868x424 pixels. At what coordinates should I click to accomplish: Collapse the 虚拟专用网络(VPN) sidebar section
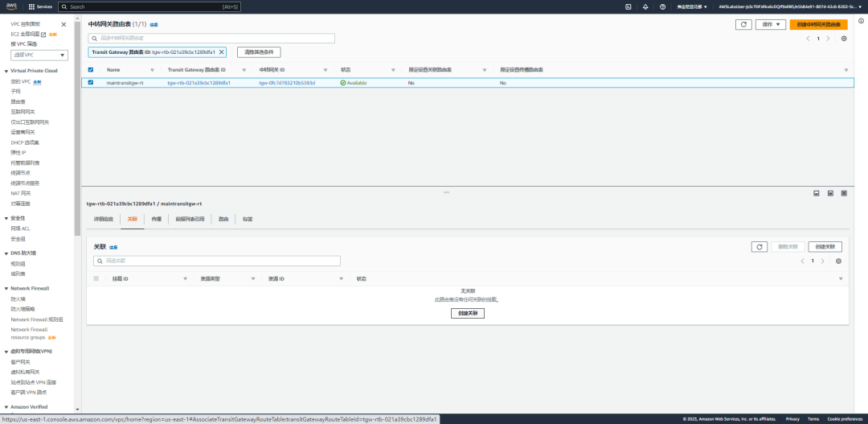pos(6,352)
